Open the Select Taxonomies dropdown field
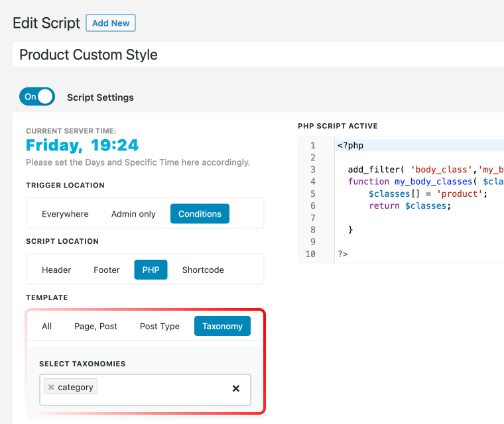 tap(145, 390)
